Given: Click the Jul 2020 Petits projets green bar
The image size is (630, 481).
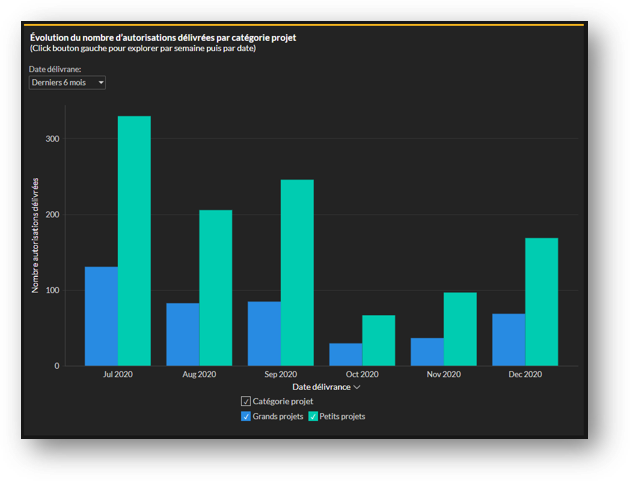Looking at the screenshot, I should pos(134,241).
